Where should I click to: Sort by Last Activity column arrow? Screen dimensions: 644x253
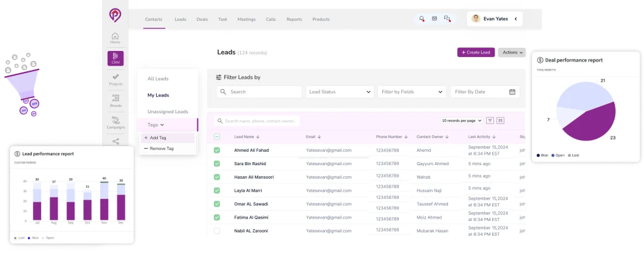(x=494, y=137)
